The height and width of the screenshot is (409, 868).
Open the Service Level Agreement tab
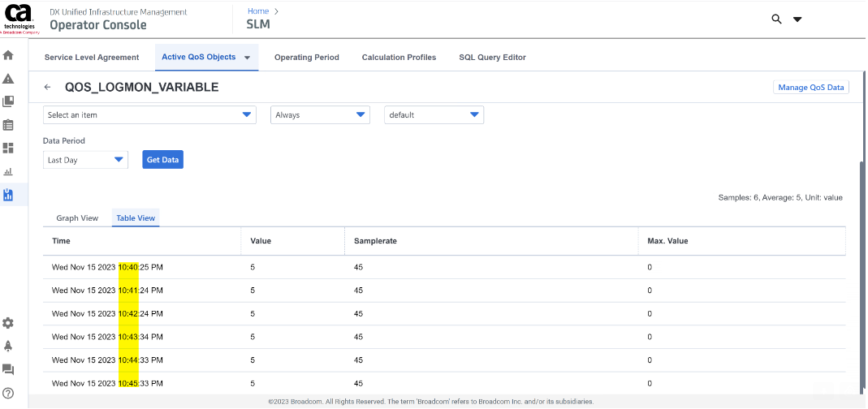click(92, 58)
